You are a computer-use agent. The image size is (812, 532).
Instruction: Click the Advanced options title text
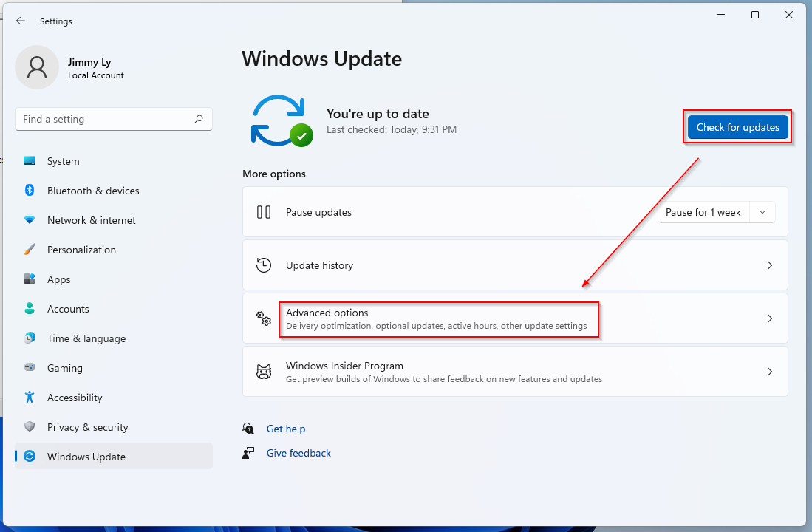click(x=327, y=313)
